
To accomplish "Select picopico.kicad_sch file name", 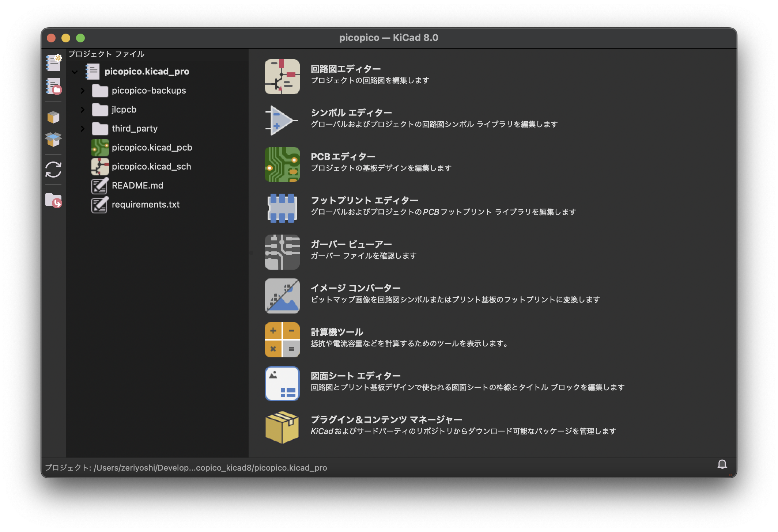I will (x=151, y=167).
